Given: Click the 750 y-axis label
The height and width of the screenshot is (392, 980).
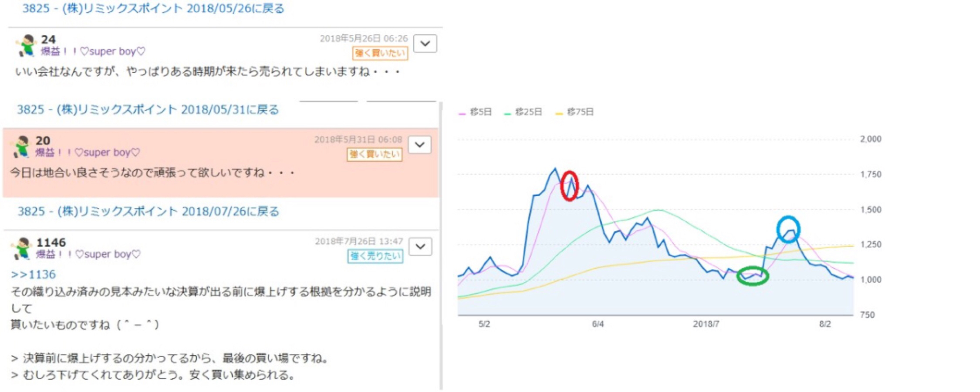Looking at the screenshot, I should [867, 315].
